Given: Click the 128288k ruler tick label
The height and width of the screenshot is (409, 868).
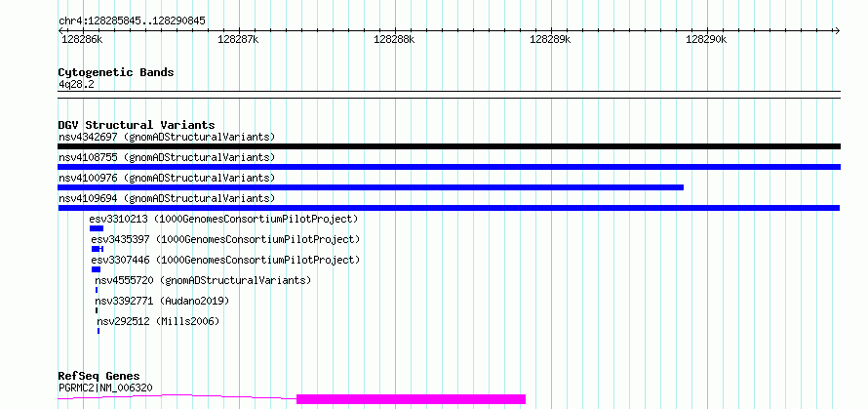Looking at the screenshot, I should click(394, 39).
